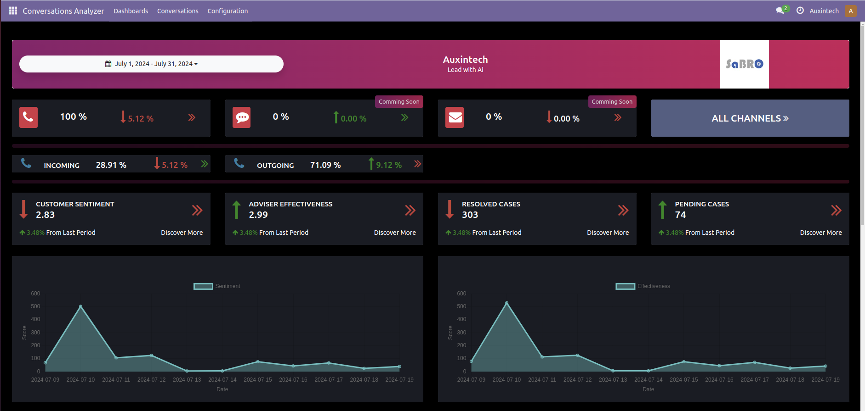865x411 pixels.
Task: Open the Dashboards menu
Action: (x=131, y=10)
